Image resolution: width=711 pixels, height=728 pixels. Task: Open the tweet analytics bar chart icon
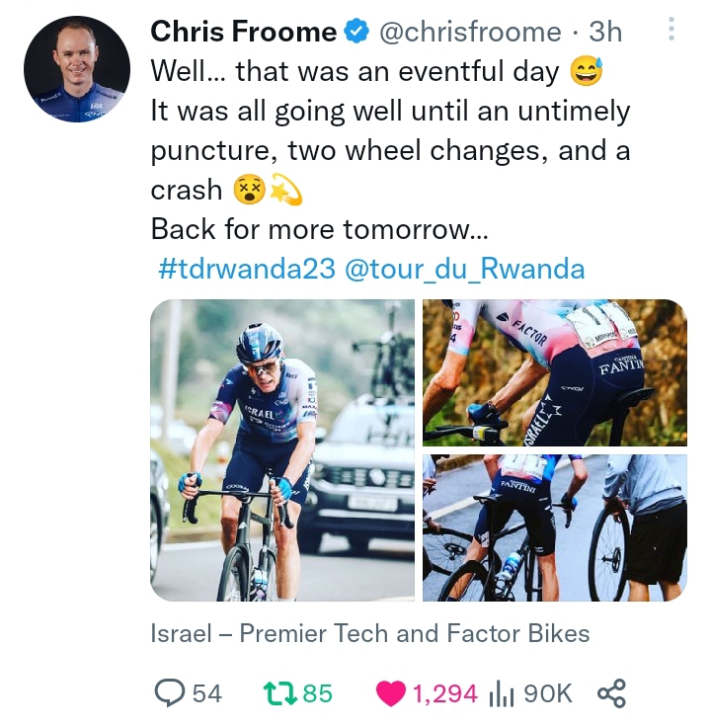[503, 693]
